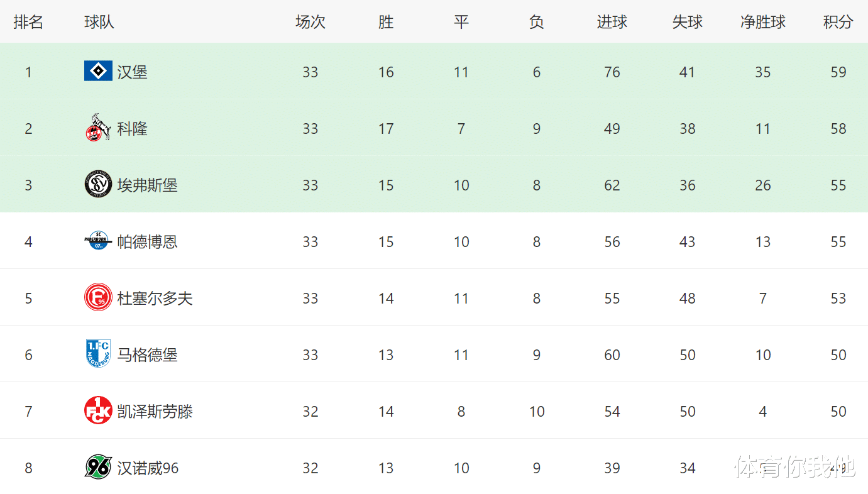This screenshot has width=868, height=494.
Task: Open the 科隆 team name link
Action: click(133, 129)
